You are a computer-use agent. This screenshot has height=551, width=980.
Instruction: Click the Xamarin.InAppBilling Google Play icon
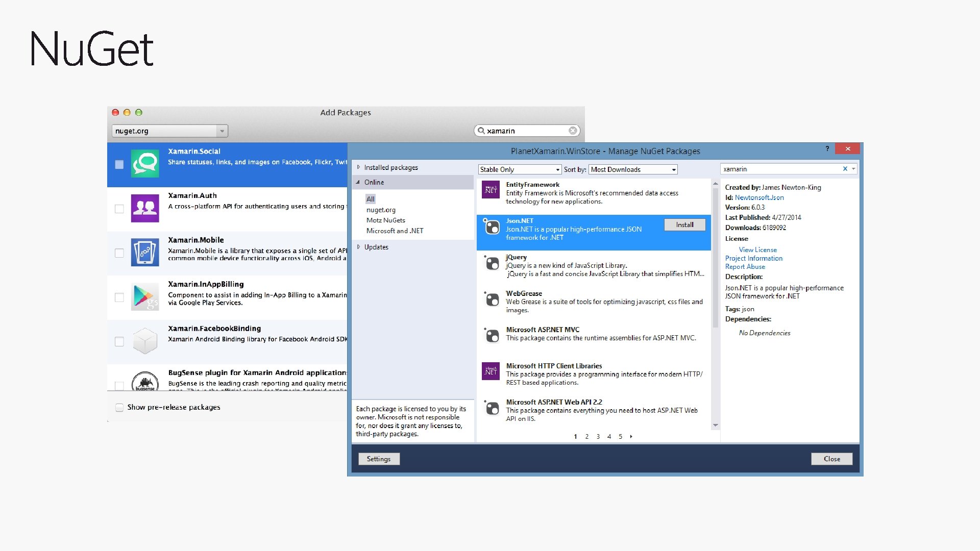(145, 297)
